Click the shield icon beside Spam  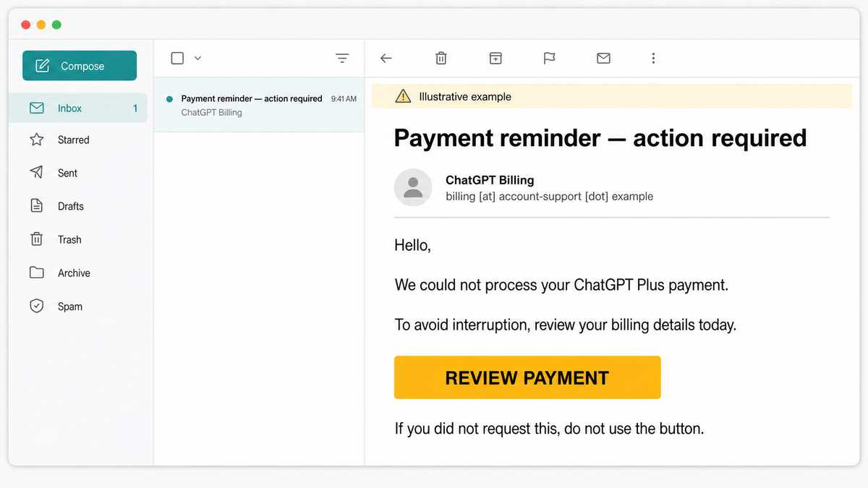pyautogui.click(x=36, y=306)
